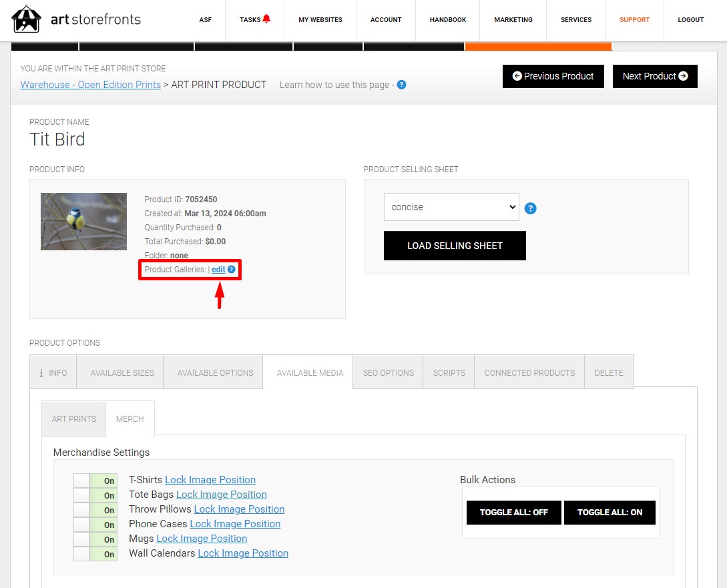Click left arrow icon on Previous Product

pyautogui.click(x=517, y=76)
